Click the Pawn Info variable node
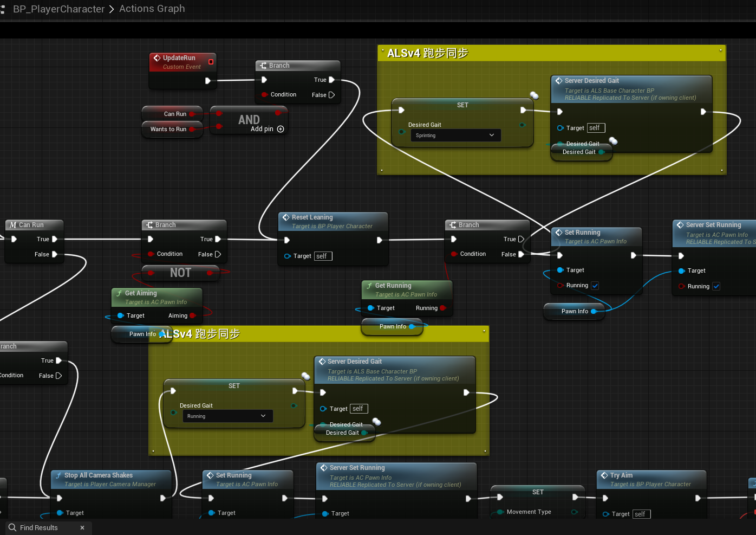 click(393, 326)
